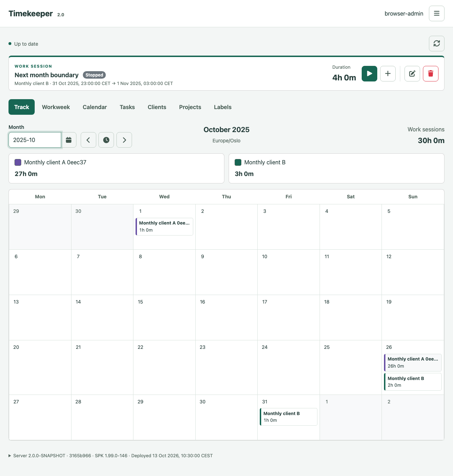Click the green Monthly client B swatch
Image resolution: width=453 pixels, height=476 pixels.
pos(238,162)
